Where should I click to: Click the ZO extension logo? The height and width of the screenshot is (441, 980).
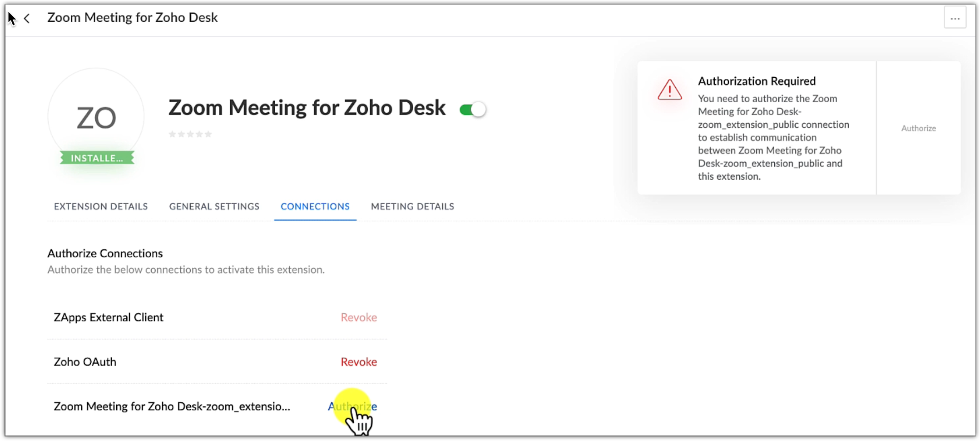pyautogui.click(x=96, y=117)
